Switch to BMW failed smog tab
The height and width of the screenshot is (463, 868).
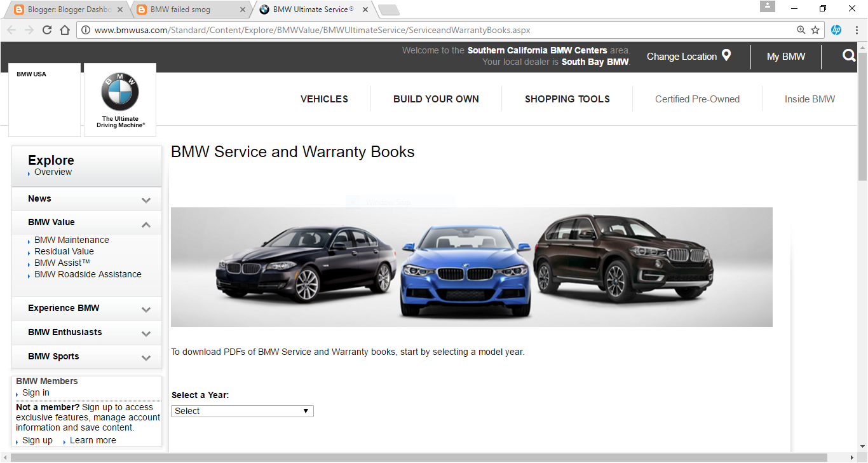coord(191,10)
